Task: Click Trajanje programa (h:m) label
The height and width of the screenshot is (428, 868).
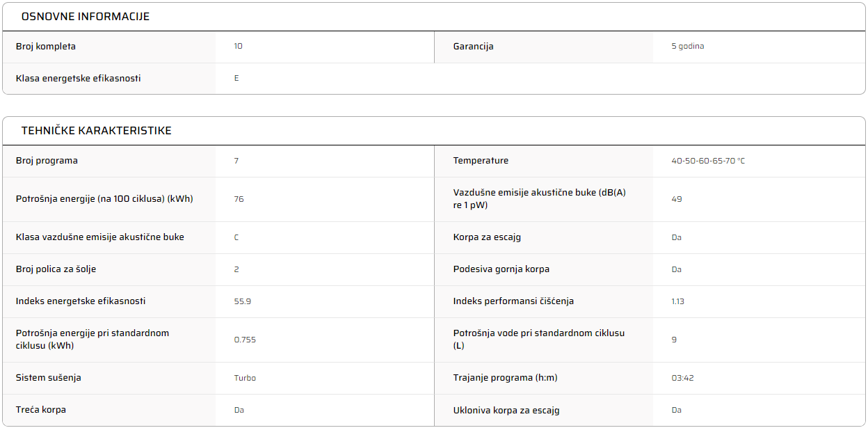Action: coord(506,378)
